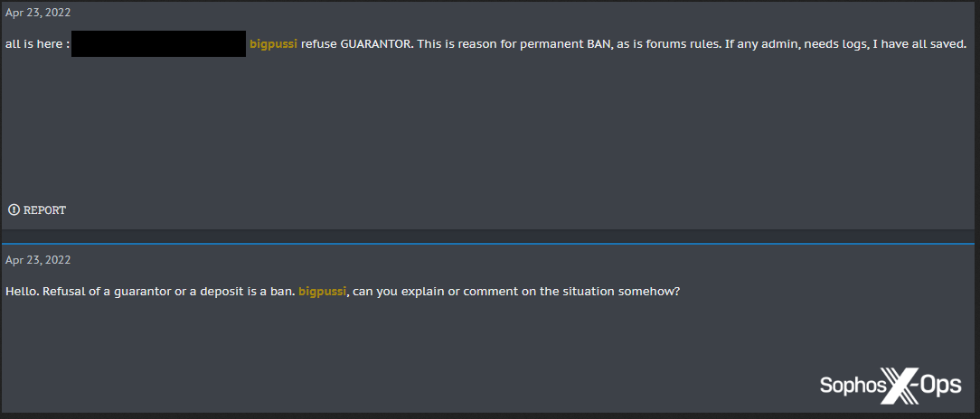Click the exclamation icon beside REPORT
Viewport: 980px width, 419px height.
tap(14, 209)
